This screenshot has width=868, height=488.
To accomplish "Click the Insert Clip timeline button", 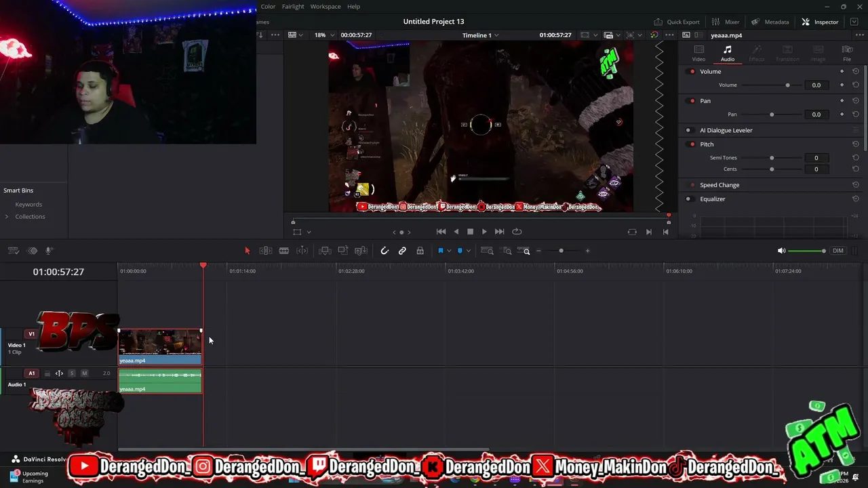I will click(325, 251).
